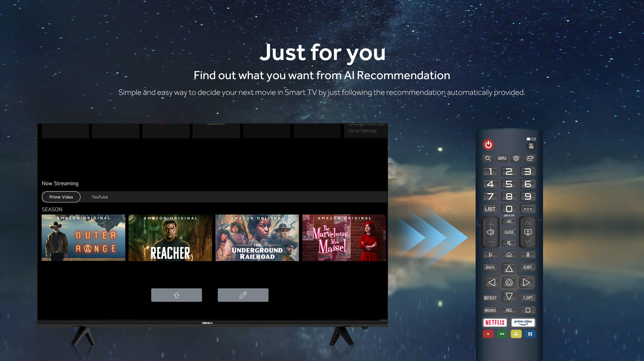Click number 8 on remote keypad
The image size is (644, 361).
click(x=509, y=196)
